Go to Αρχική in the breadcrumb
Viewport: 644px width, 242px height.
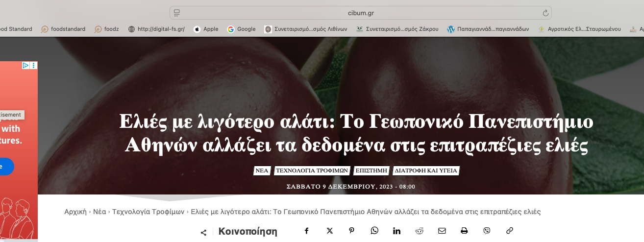[x=75, y=212]
